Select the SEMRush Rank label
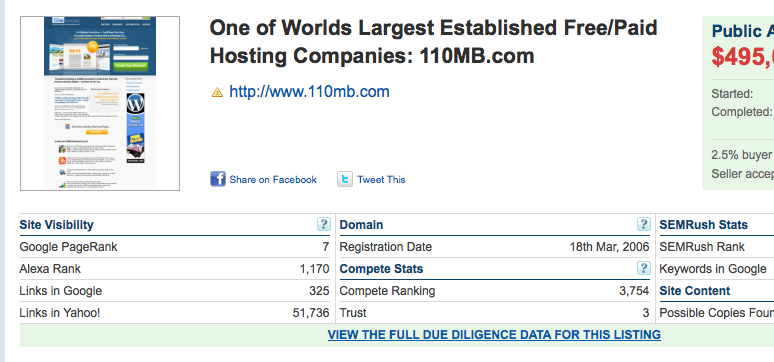 pyautogui.click(x=702, y=247)
